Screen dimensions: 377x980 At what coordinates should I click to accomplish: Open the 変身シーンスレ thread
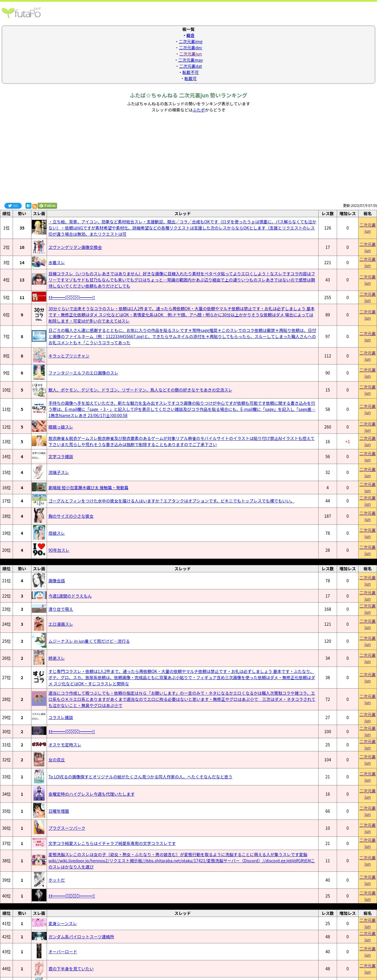tap(63, 924)
